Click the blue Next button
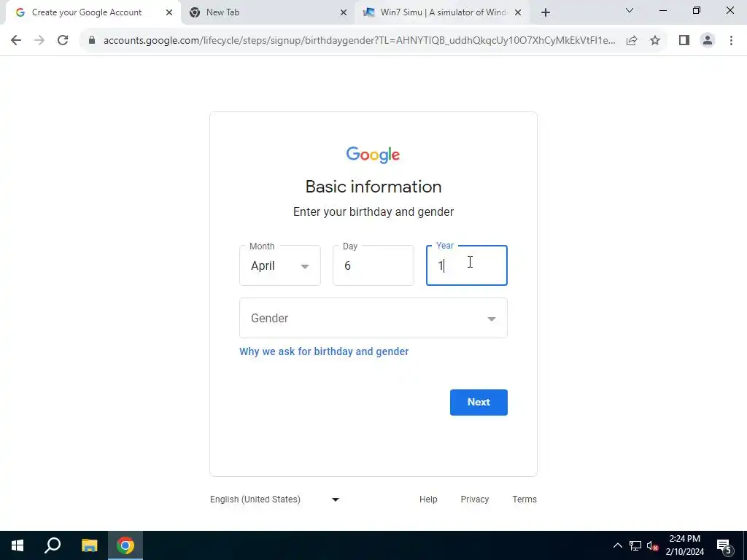The height and width of the screenshot is (560, 747). (x=479, y=402)
